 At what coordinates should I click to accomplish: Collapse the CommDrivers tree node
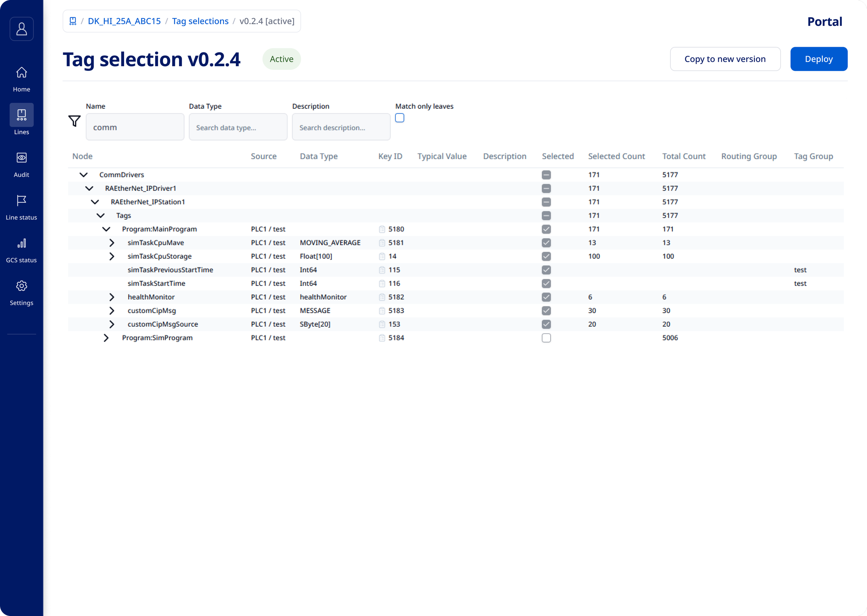[84, 175]
